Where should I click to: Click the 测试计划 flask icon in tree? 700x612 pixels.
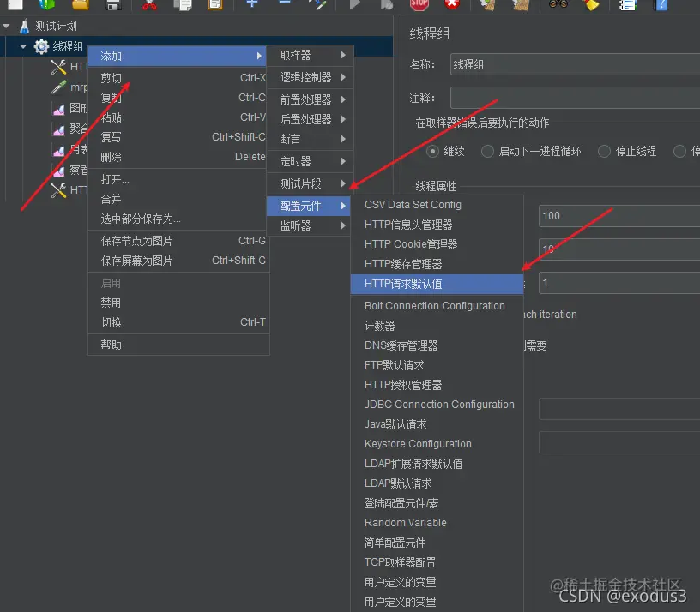coord(24,27)
